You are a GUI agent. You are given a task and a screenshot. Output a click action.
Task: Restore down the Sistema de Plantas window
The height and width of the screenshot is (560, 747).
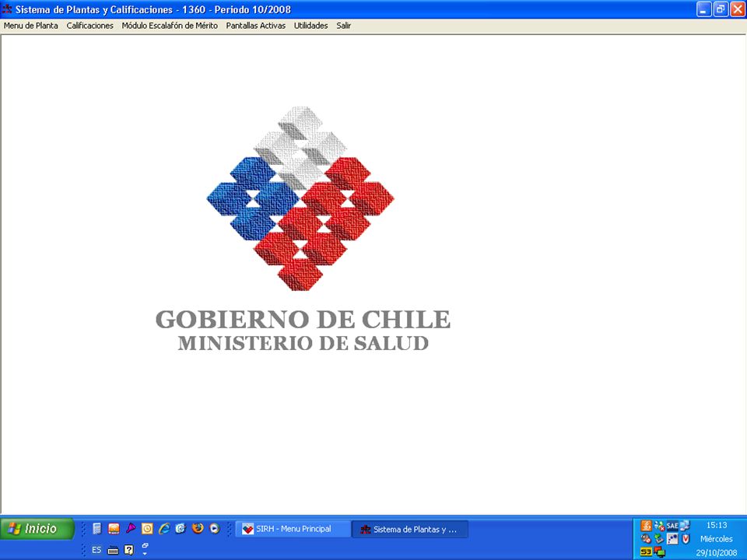[x=721, y=9]
